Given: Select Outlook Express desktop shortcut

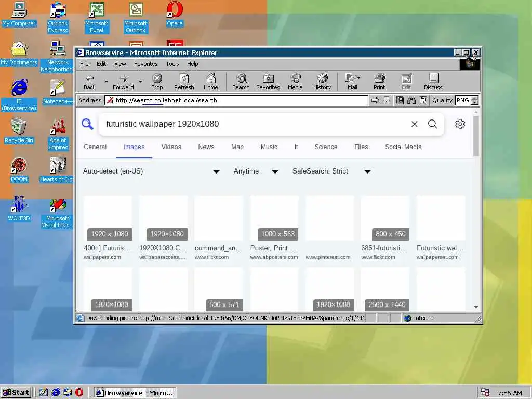Looking at the screenshot, I should 58,18.
